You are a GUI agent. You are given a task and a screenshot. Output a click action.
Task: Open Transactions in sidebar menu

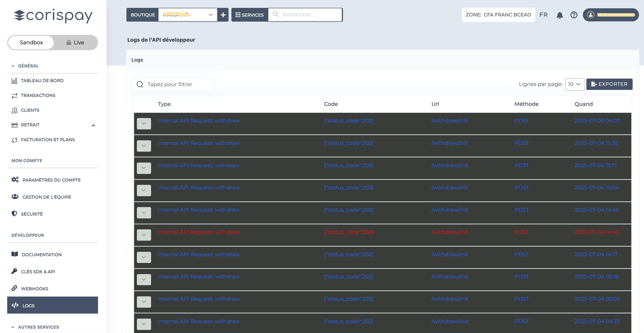coord(38,95)
